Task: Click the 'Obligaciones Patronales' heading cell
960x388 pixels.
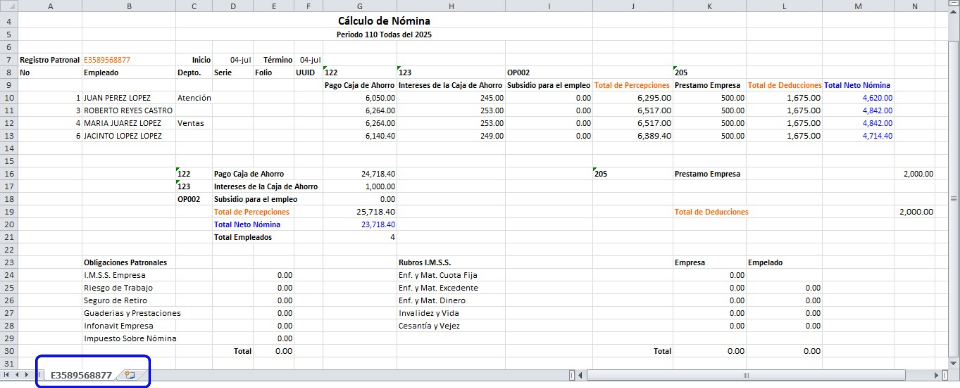Action: (x=125, y=262)
